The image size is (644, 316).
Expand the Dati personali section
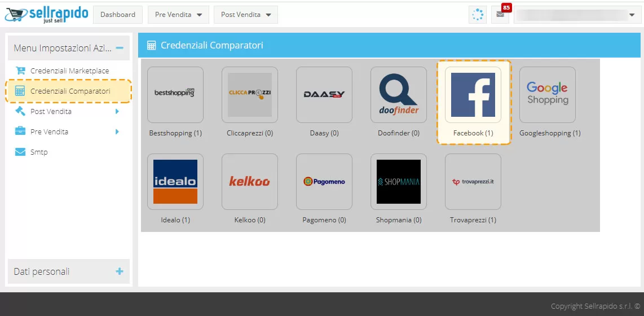(x=120, y=271)
